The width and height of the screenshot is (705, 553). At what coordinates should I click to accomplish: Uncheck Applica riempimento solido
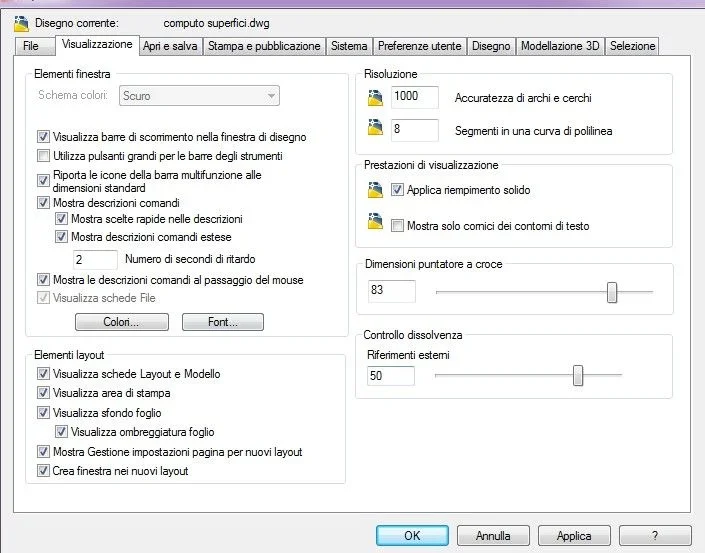(x=397, y=190)
